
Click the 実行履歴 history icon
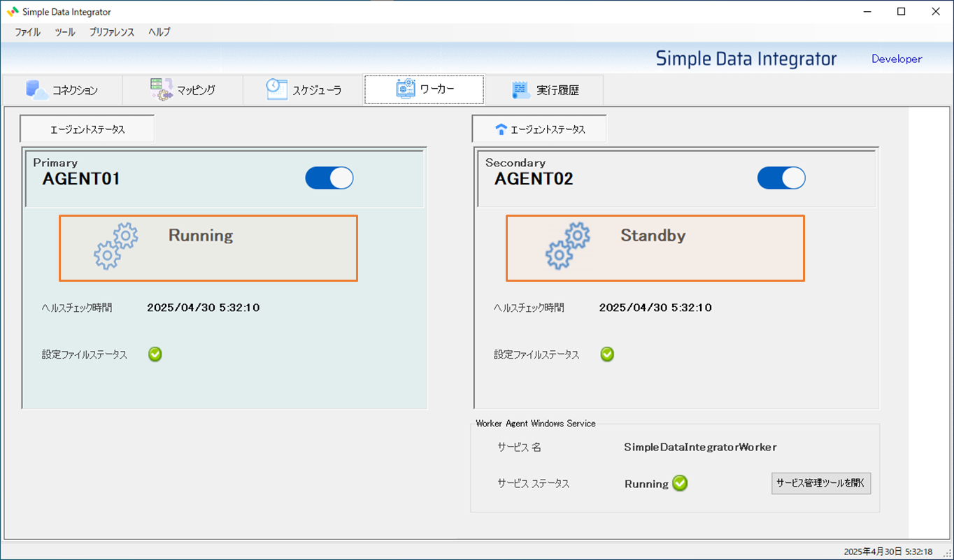click(521, 89)
